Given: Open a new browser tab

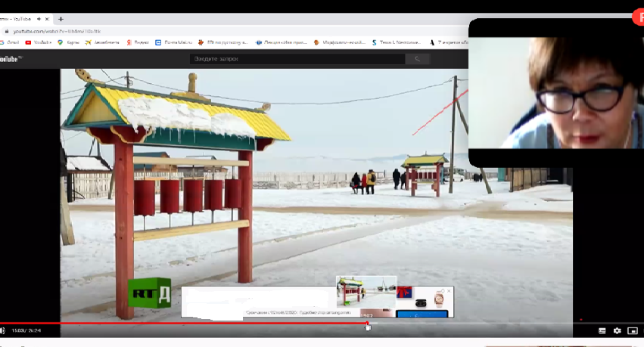Looking at the screenshot, I should pos(61,19).
